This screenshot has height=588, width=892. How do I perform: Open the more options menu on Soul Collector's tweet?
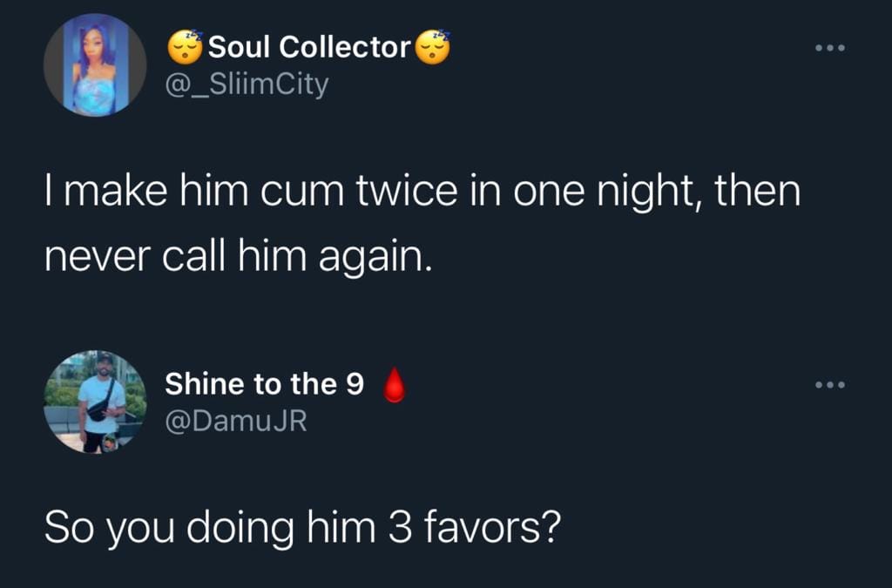828,47
